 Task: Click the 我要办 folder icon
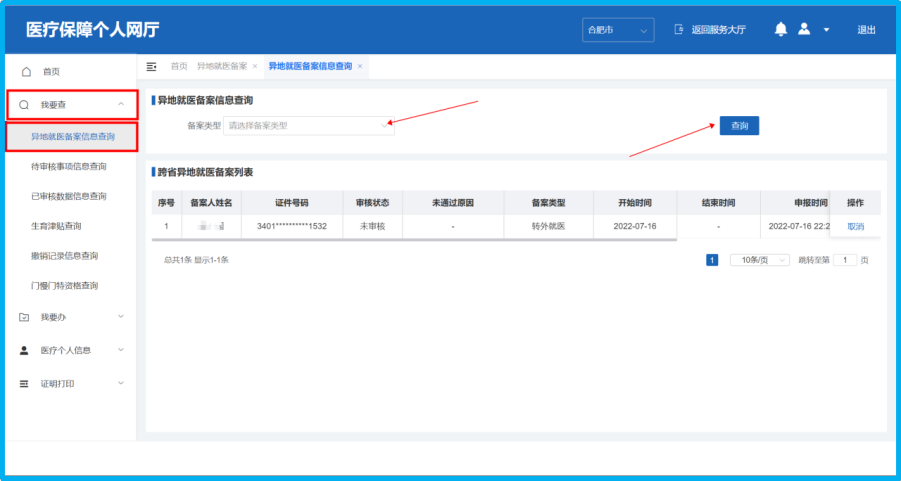click(x=25, y=318)
